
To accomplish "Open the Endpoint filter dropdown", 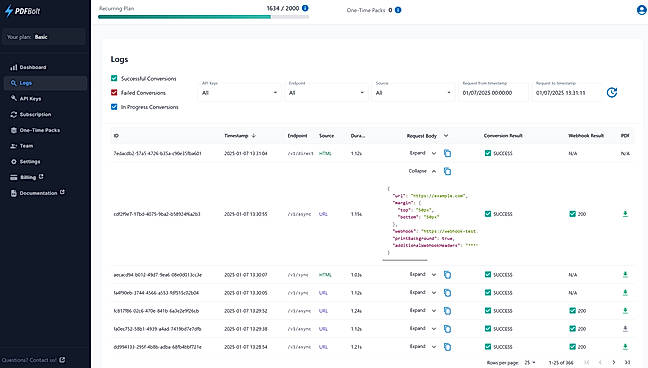I will [326, 93].
